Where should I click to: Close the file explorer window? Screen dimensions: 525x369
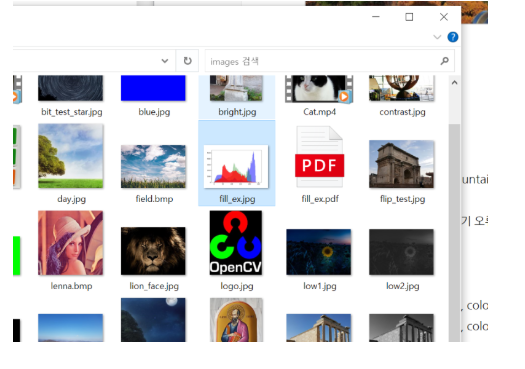point(444,17)
